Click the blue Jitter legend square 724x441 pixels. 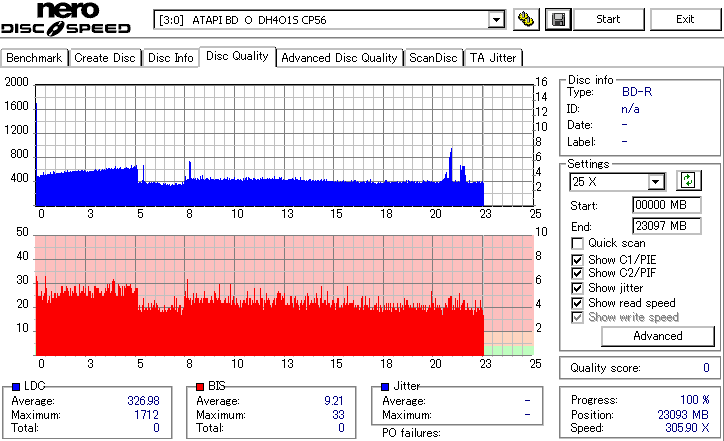(x=385, y=387)
